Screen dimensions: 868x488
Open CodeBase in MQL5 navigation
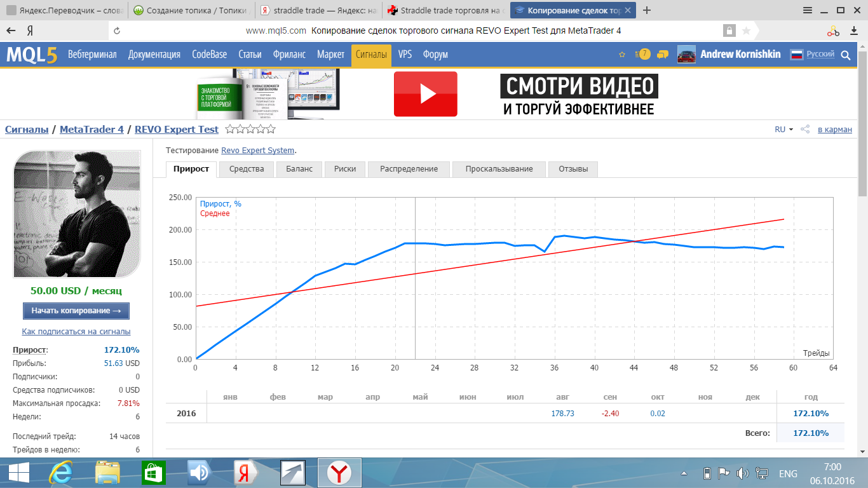tap(210, 55)
